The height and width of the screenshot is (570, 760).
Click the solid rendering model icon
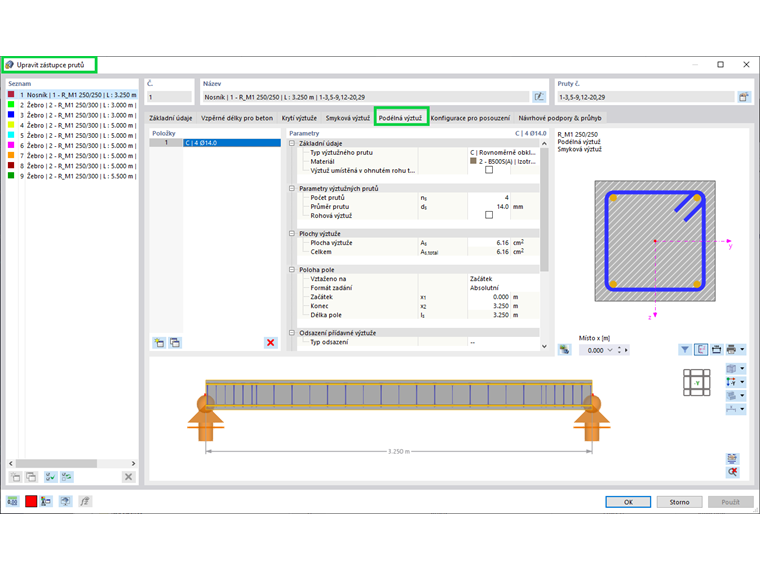click(x=731, y=396)
